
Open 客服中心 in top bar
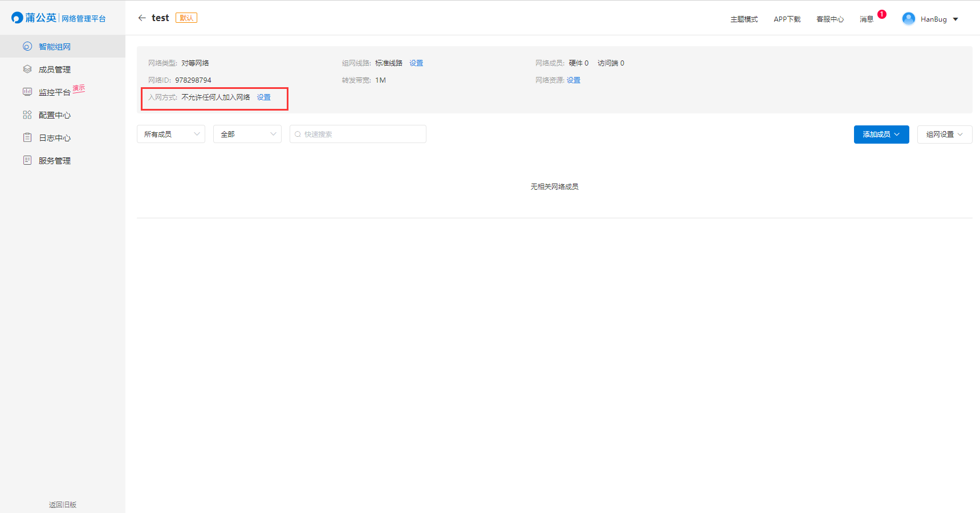pos(830,19)
